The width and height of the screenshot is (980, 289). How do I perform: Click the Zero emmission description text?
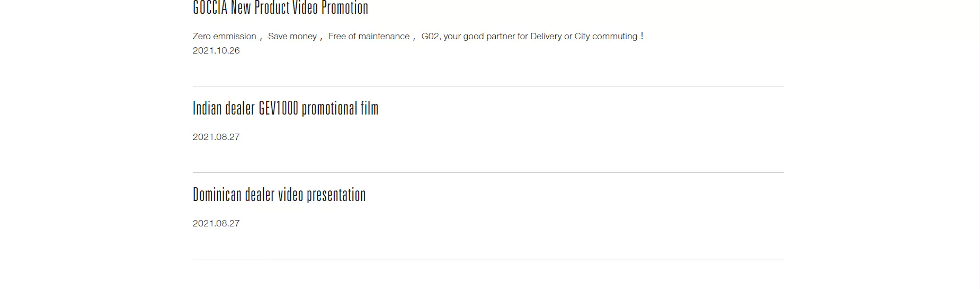418,36
